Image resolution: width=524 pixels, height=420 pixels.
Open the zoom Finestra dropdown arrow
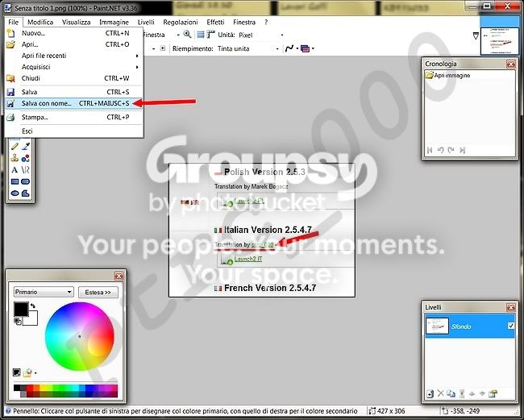coord(178,35)
